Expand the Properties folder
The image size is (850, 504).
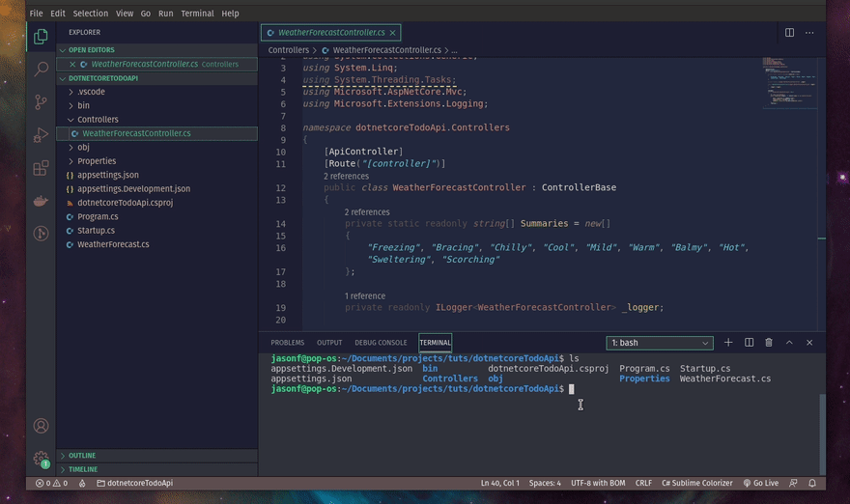157,161
